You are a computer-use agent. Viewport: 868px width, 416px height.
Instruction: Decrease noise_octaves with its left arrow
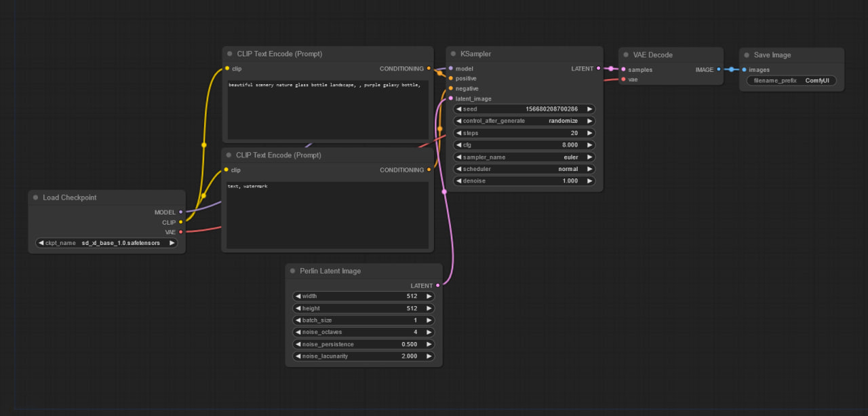(298, 333)
